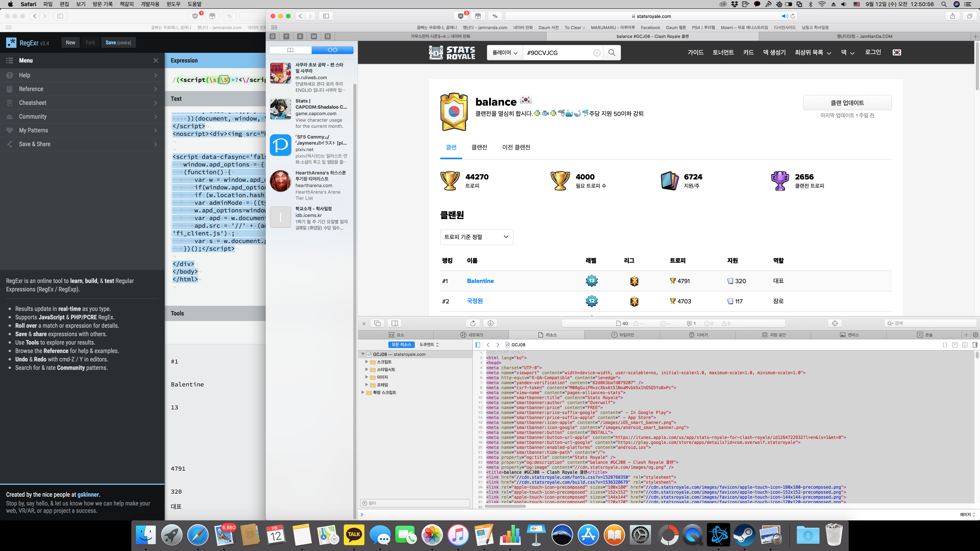Open the 클랜전 tab on the clan page
The width and height of the screenshot is (980, 551).
click(479, 147)
